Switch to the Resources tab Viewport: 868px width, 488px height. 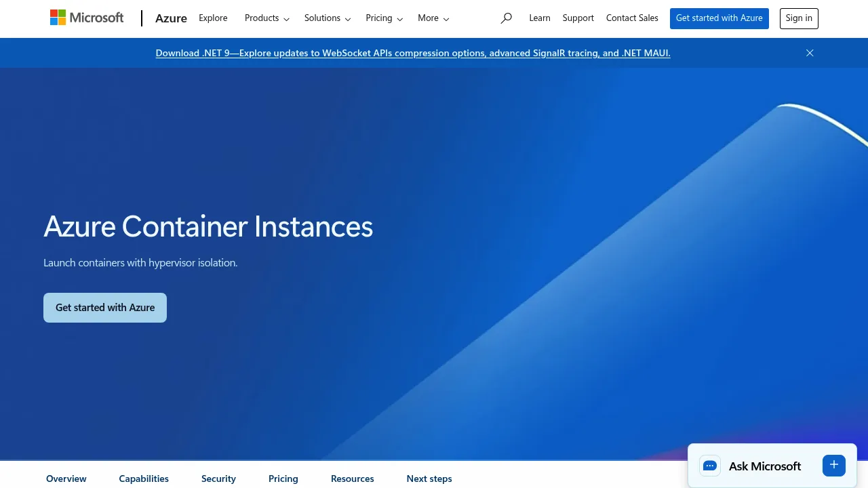(353, 479)
